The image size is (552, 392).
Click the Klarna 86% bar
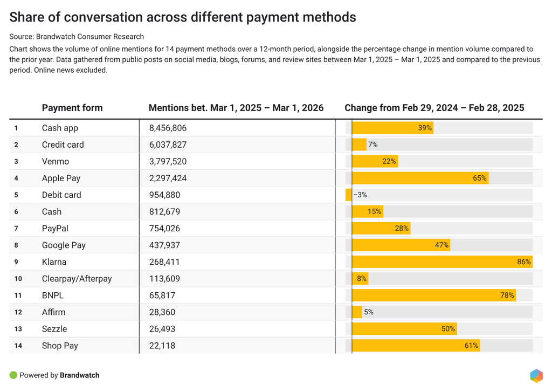441,262
